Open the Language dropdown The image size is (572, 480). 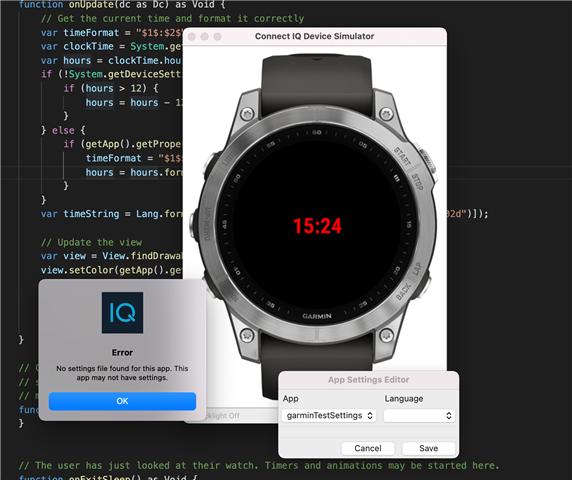(x=419, y=415)
